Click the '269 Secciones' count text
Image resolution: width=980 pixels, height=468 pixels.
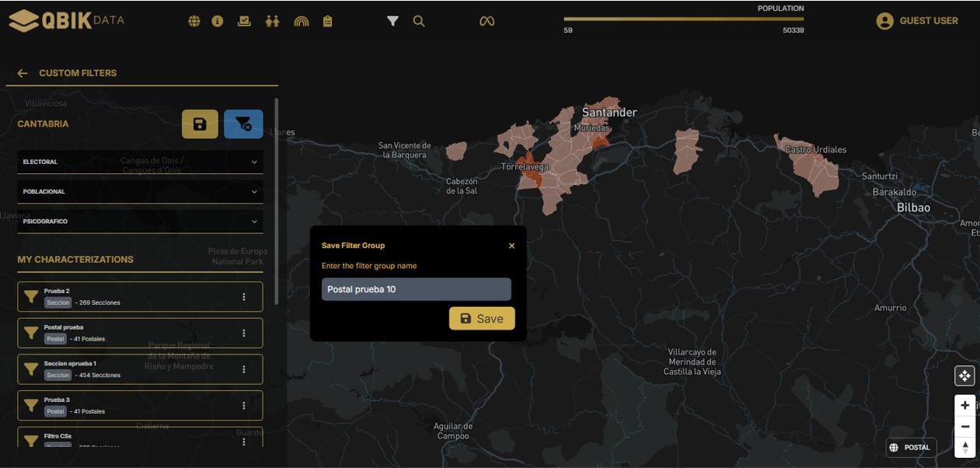tap(99, 302)
